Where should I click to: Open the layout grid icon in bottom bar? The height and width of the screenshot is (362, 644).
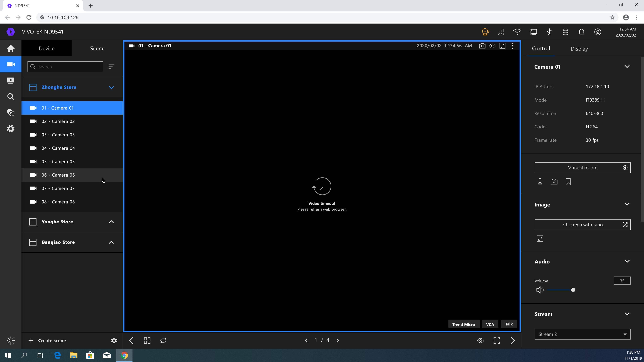coord(147,341)
